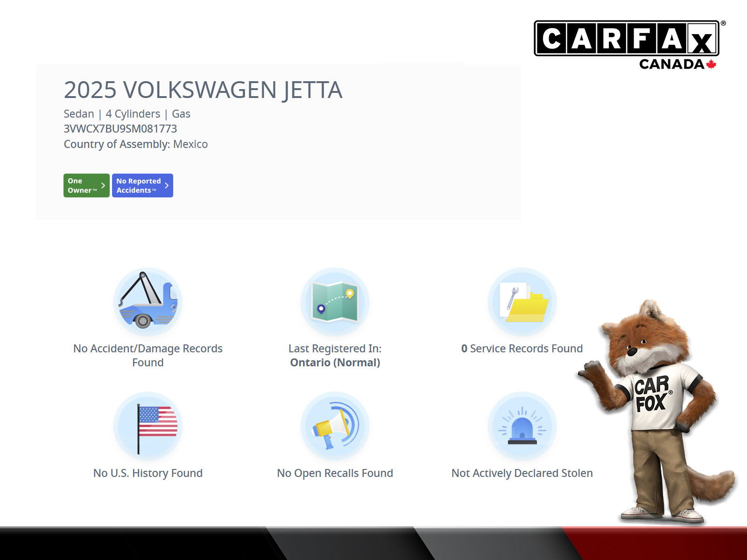Click the blue siren stolen icon
This screenshot has width=747, height=560.
click(x=522, y=426)
